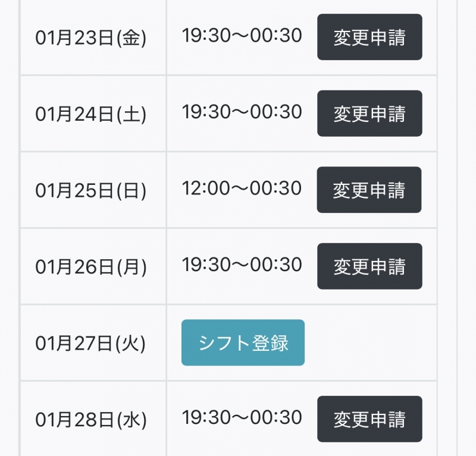Click the シフト登録 button for 01月27日(火)
The image size is (476, 456).
243,342
